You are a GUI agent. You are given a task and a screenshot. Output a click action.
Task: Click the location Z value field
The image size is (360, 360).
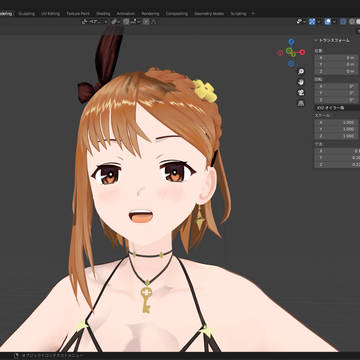[x=337, y=71]
